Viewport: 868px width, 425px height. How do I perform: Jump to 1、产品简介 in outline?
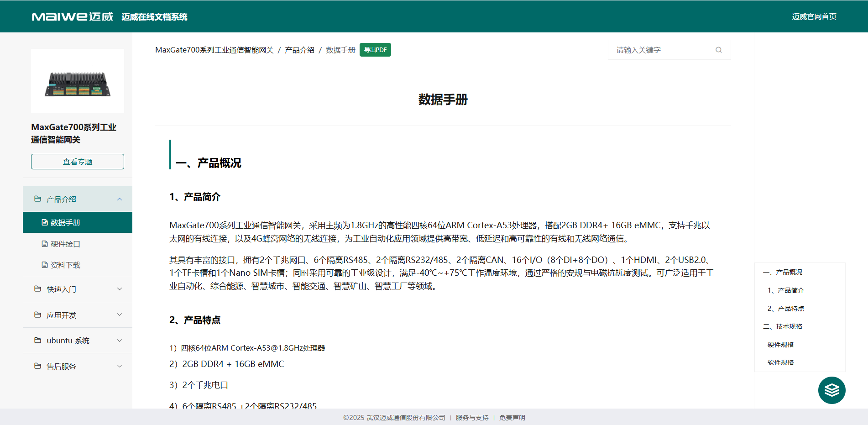point(786,290)
